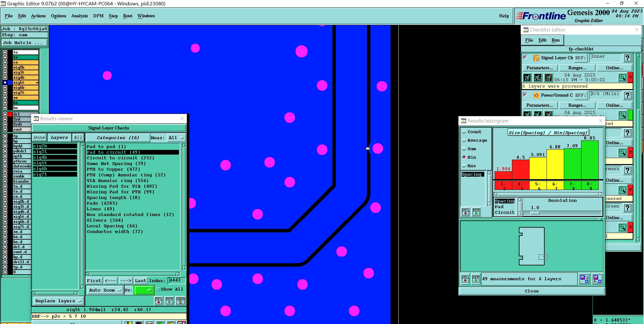Click the red 1-2 histogram bin

(503, 186)
